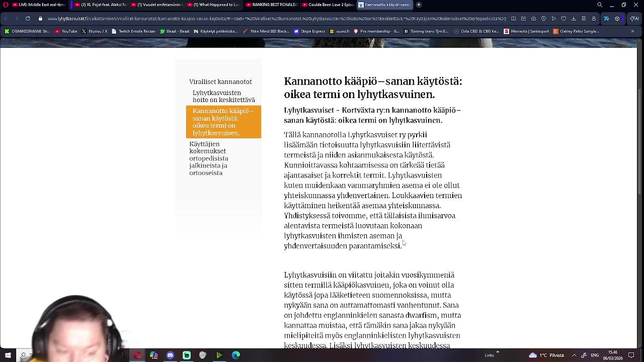
Task: Open Nike Mind 002 Black bookmark
Action: click(266, 31)
